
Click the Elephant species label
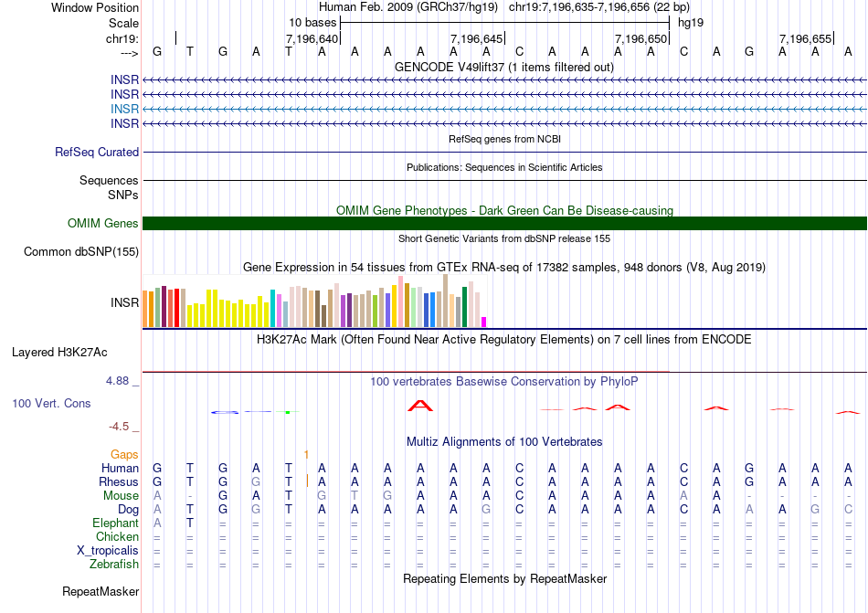pos(115,523)
